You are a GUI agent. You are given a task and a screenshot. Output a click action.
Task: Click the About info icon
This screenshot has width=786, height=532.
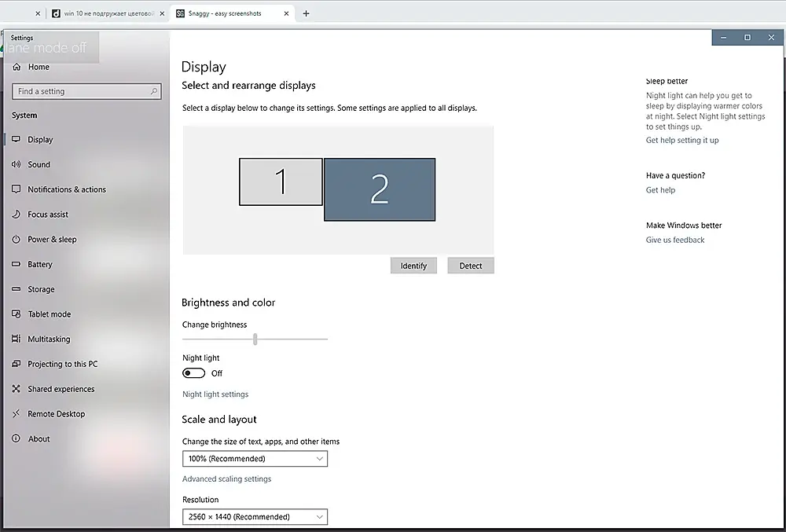[16, 438]
